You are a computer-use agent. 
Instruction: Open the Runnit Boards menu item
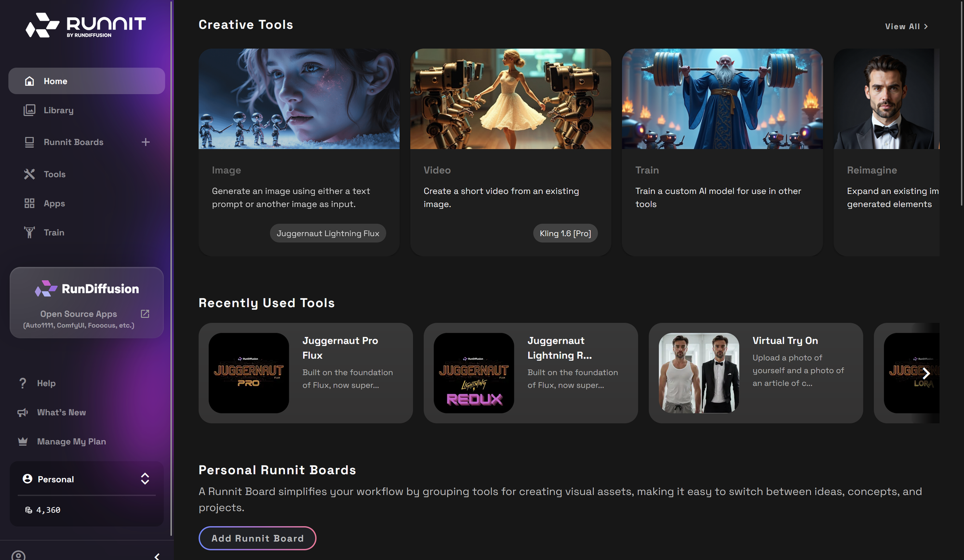[73, 142]
